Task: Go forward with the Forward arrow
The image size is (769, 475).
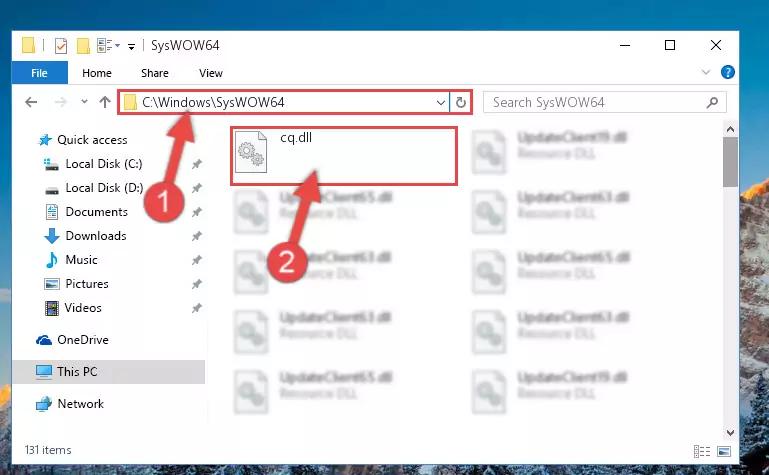Action: coord(60,102)
